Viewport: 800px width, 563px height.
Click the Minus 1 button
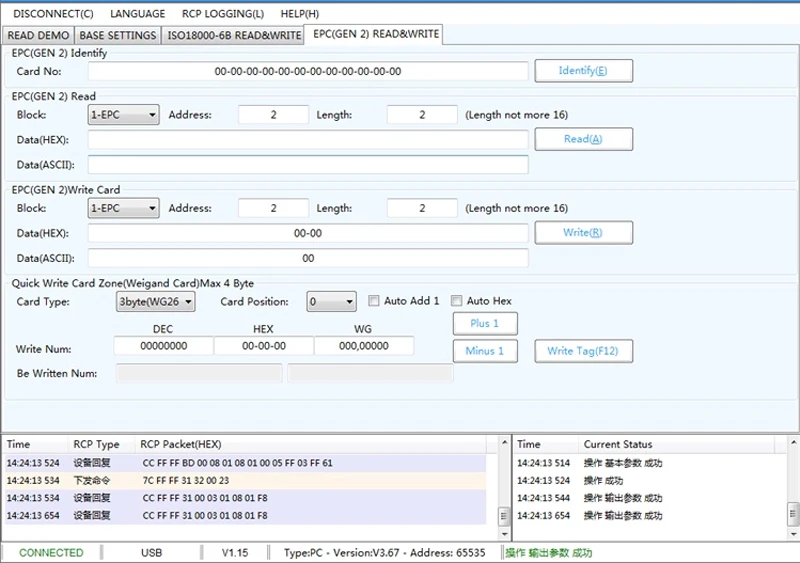[485, 351]
